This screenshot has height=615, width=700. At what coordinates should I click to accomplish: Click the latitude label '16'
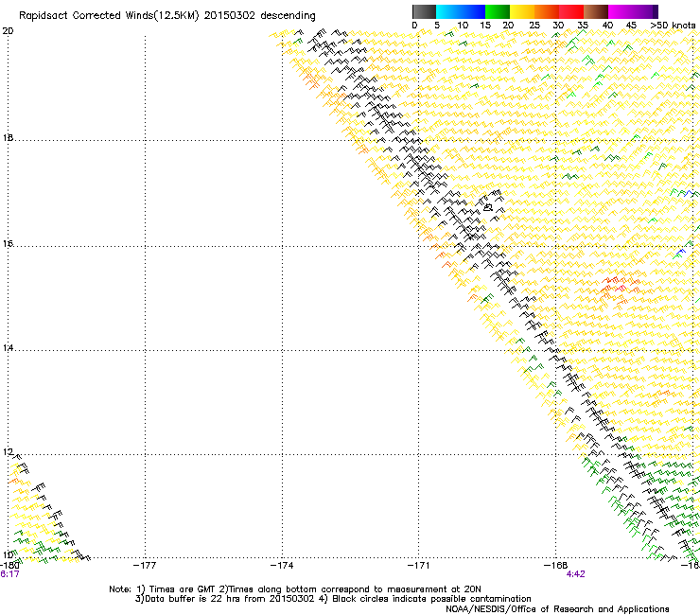pos(8,244)
